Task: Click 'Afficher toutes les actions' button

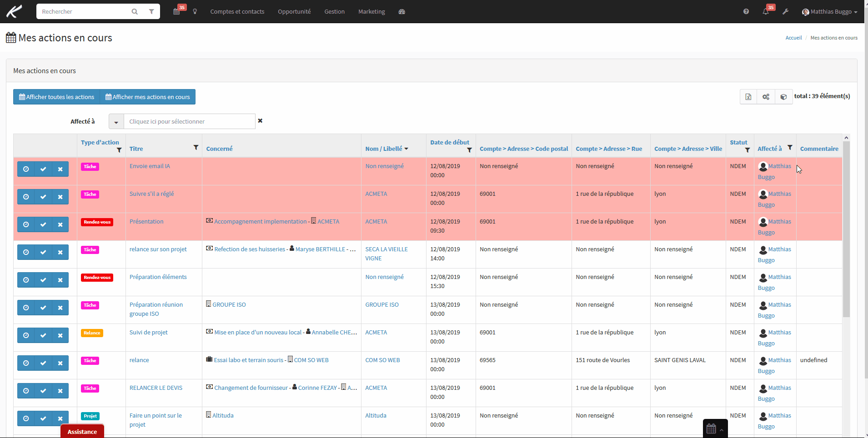Action: 56,97
